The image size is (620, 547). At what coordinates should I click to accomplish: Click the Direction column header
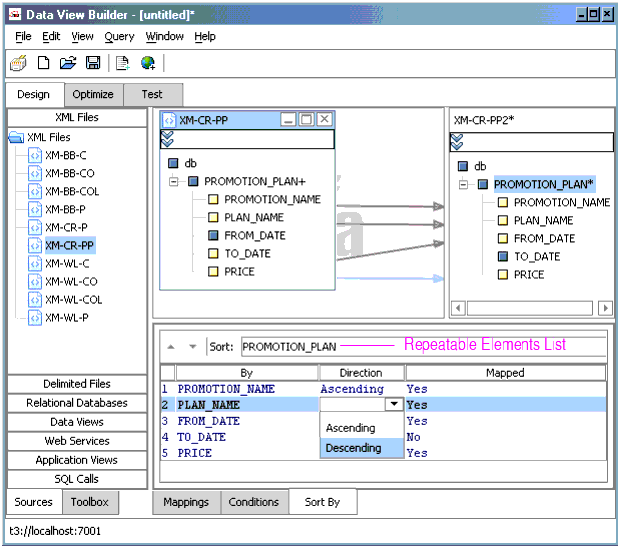click(361, 373)
